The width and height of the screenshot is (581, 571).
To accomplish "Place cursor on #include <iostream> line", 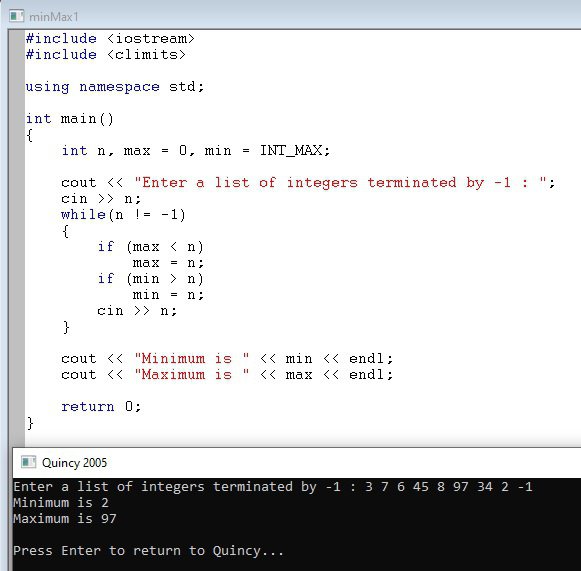I will click(110, 39).
